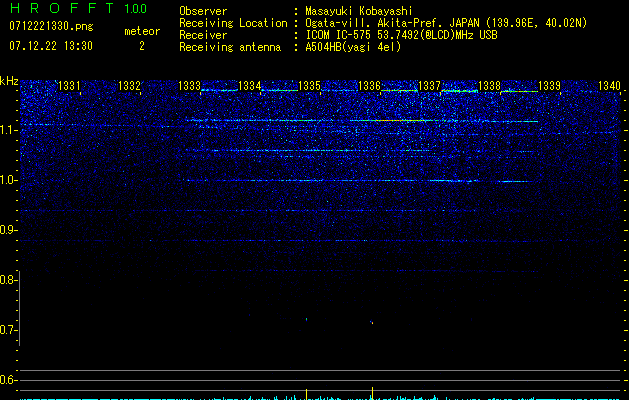Click the meteor count value 2
Viewport: 629px width, 400px height.
142,46
